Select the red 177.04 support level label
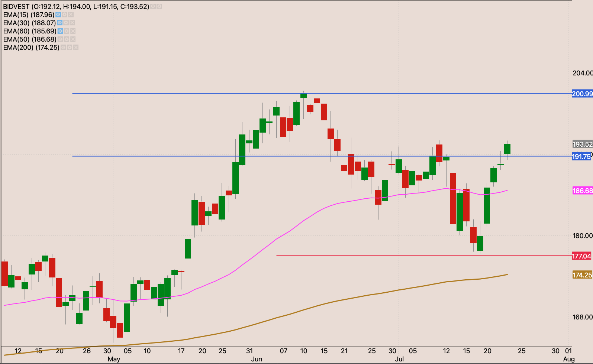The width and height of the screenshot is (593, 364). tap(581, 256)
